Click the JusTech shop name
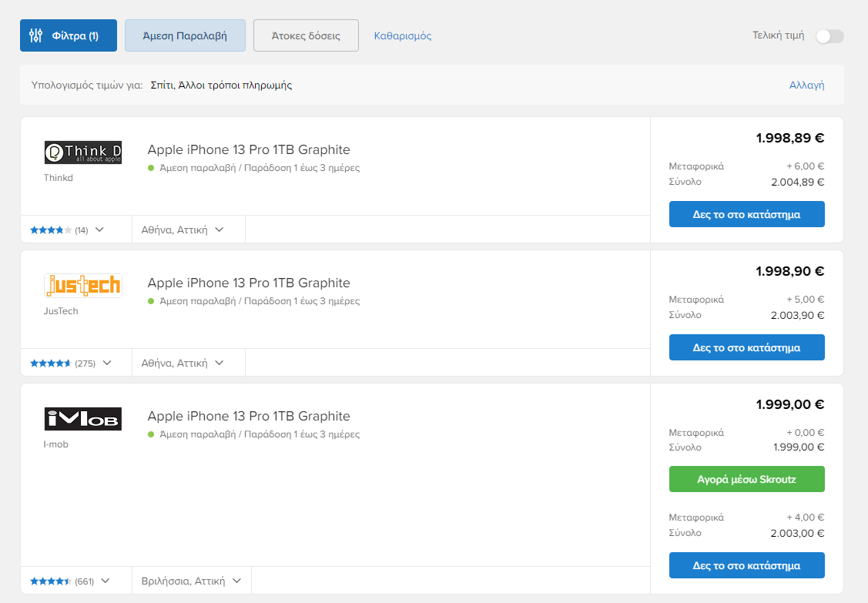Viewport: 868px width, 603px height. [x=61, y=311]
